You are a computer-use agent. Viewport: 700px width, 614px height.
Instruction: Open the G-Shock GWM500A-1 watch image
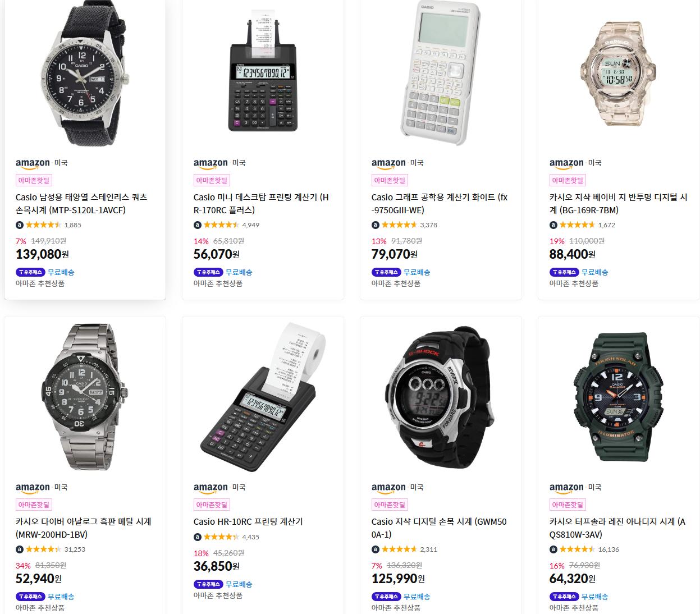441,397
